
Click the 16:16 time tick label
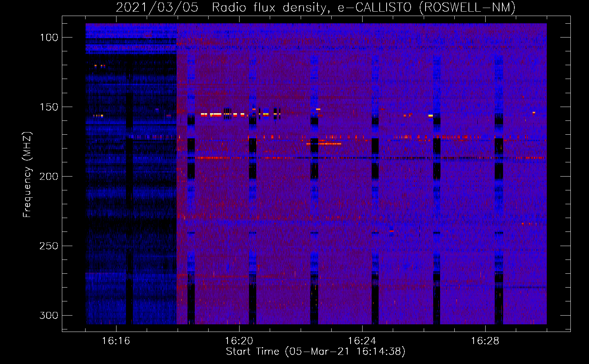point(116,341)
